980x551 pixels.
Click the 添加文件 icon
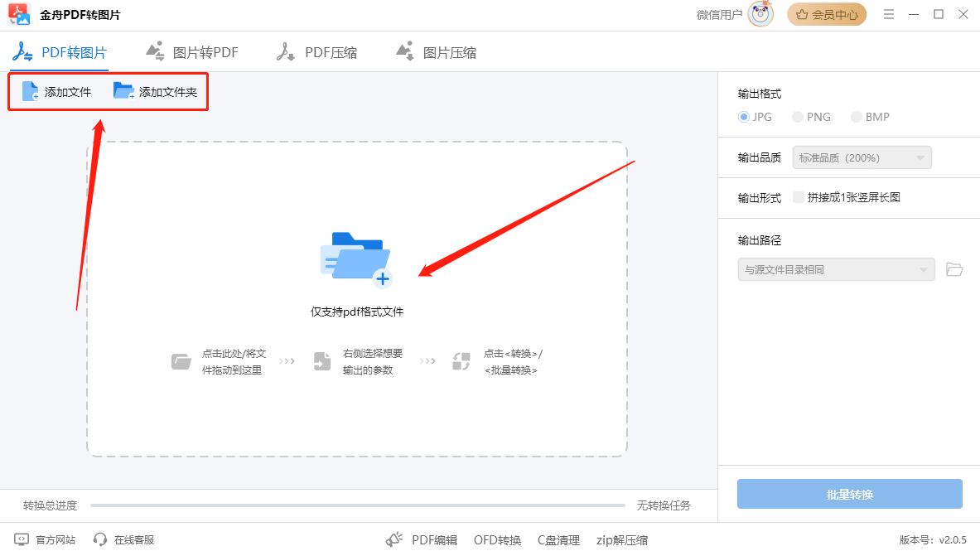tap(31, 91)
